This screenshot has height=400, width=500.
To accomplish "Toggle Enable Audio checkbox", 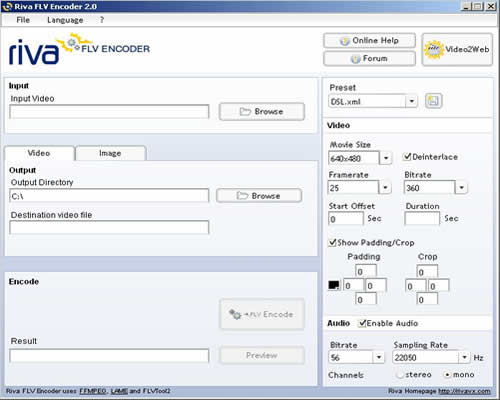I will pos(362,323).
